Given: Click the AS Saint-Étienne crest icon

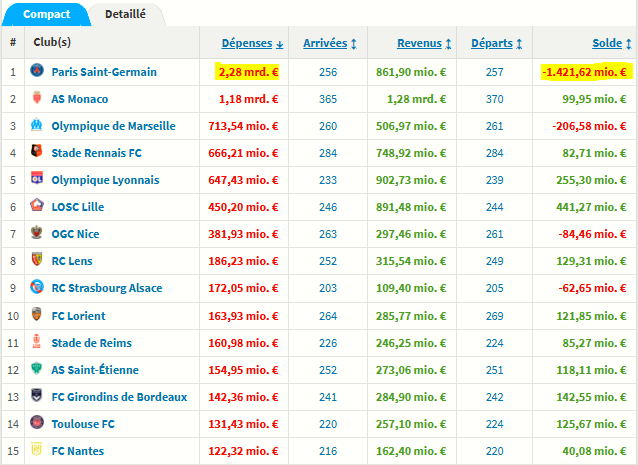Looking at the screenshot, I should (37, 368).
